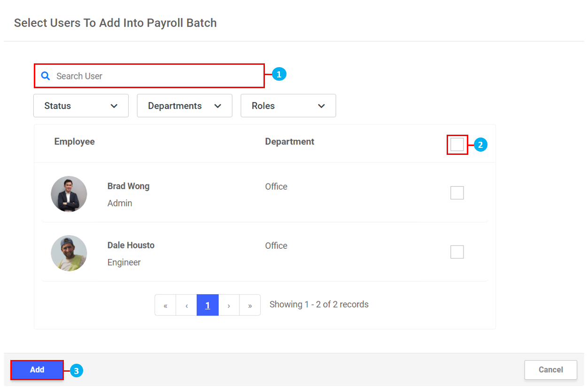Viewport: 588px width, 390px height.
Task: Expand the Departments dropdown
Action: (185, 106)
